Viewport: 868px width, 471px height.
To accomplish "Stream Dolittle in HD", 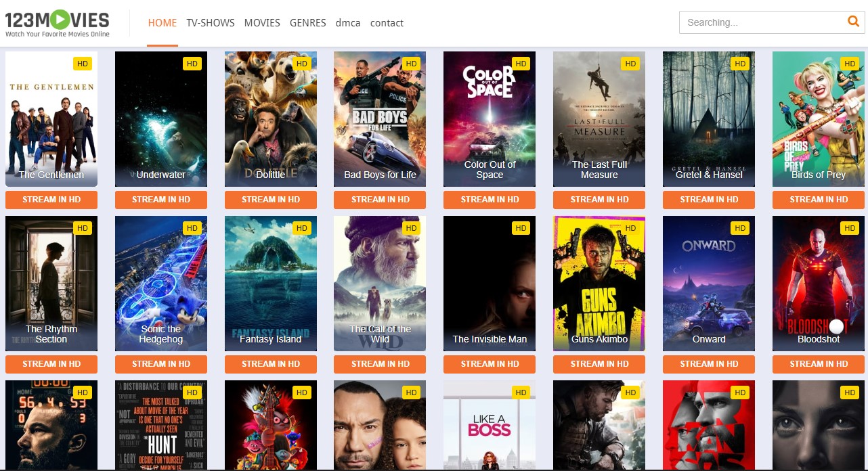I will coord(271,200).
